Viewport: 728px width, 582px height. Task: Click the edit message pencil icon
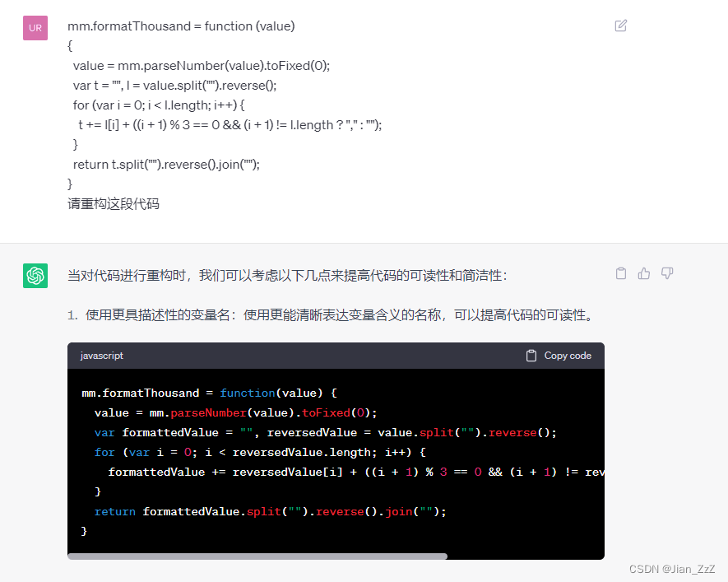point(621,26)
